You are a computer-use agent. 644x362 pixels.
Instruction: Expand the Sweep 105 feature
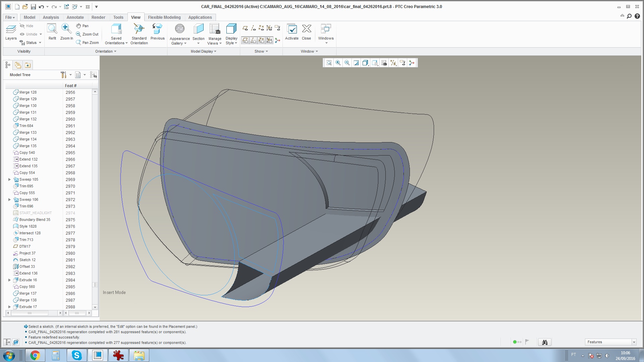click(x=9, y=180)
